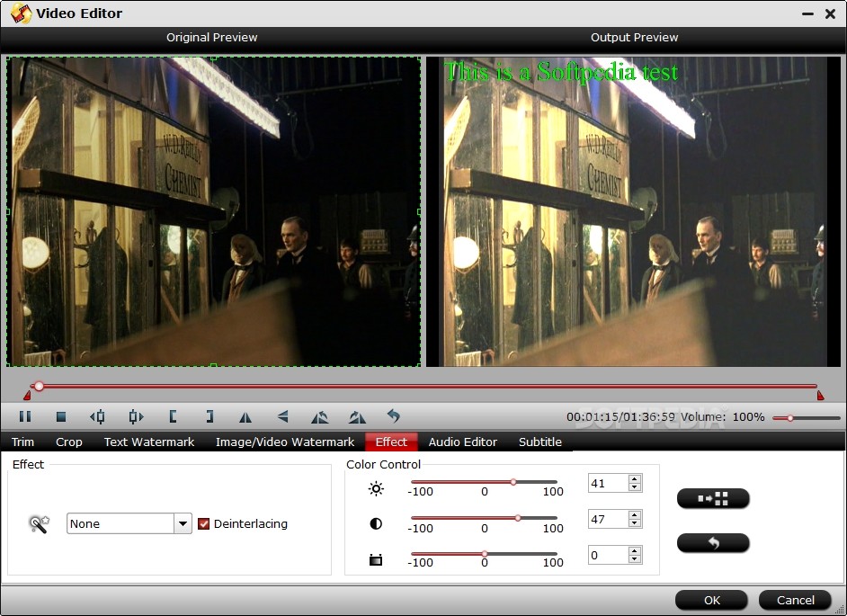Click the magic wand effect icon
The height and width of the screenshot is (616, 847).
pyautogui.click(x=39, y=524)
